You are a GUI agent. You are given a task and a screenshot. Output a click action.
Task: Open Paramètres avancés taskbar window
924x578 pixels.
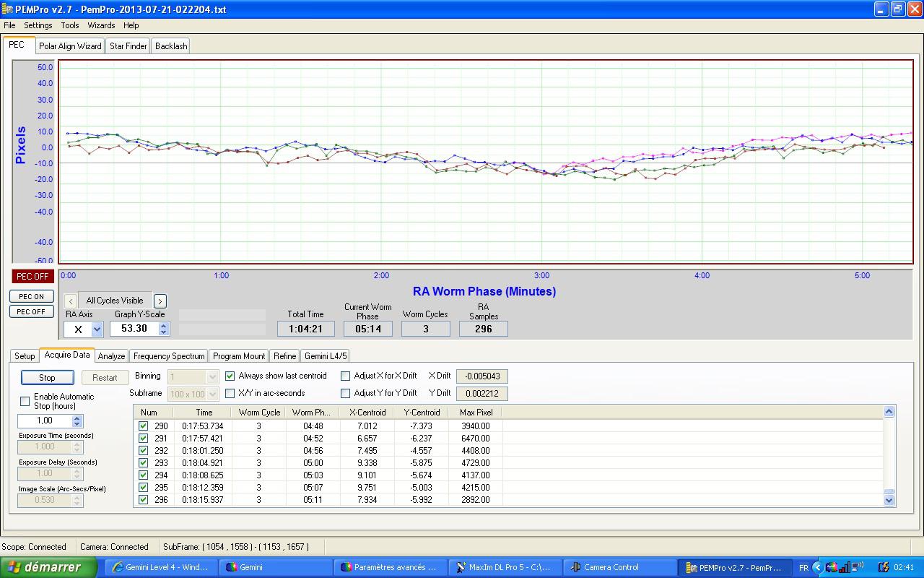[388, 567]
